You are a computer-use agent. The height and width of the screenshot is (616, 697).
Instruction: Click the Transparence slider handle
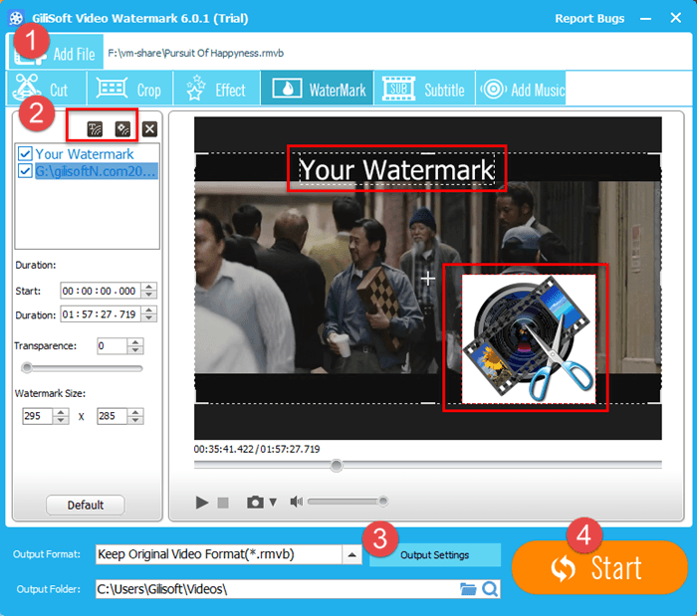click(26, 368)
